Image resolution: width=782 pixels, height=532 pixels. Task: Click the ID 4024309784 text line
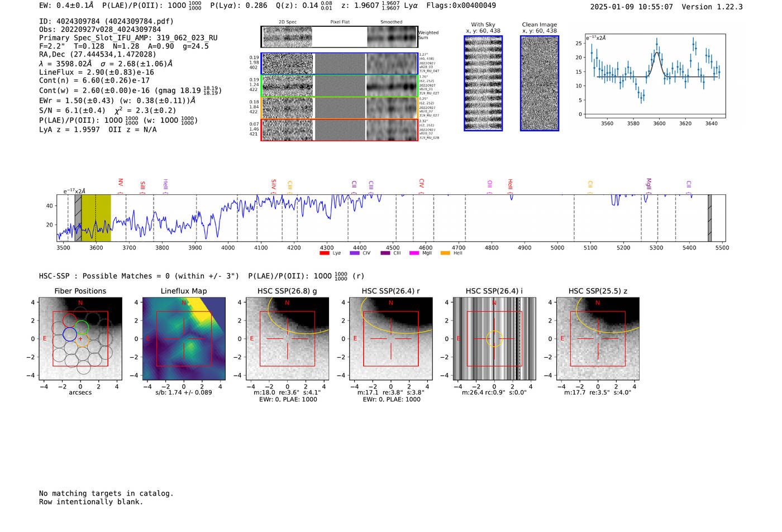pos(106,21)
